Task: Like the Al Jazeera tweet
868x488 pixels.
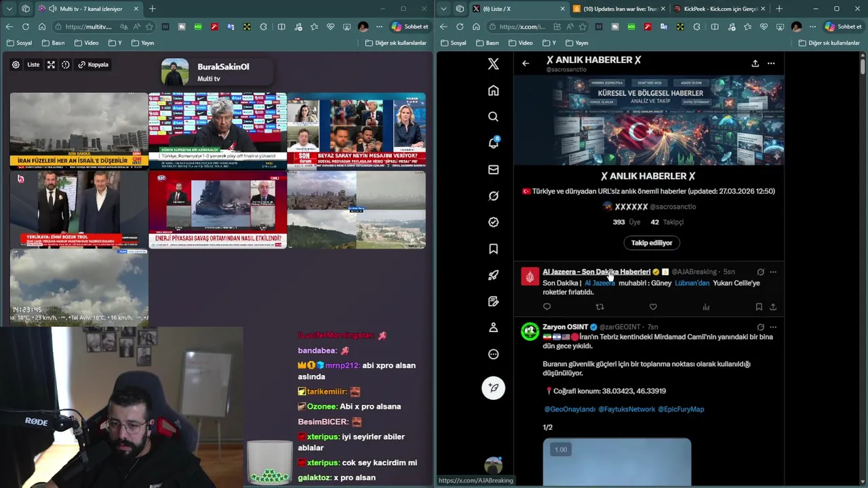Action: click(653, 307)
